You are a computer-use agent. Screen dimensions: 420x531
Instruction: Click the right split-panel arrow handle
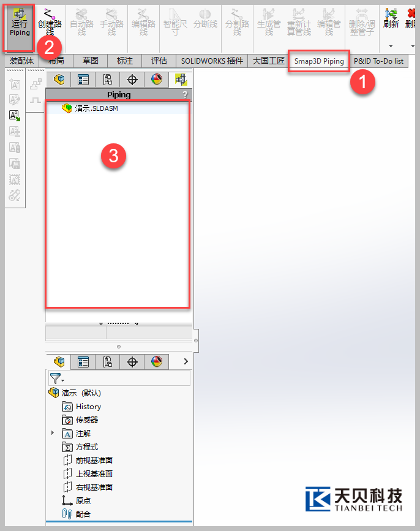tap(137, 324)
